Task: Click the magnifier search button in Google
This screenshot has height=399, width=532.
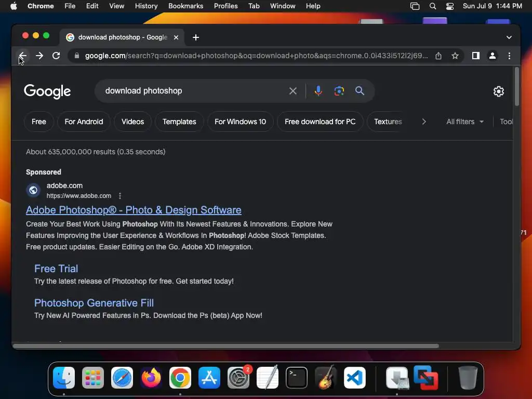Action: [360, 91]
